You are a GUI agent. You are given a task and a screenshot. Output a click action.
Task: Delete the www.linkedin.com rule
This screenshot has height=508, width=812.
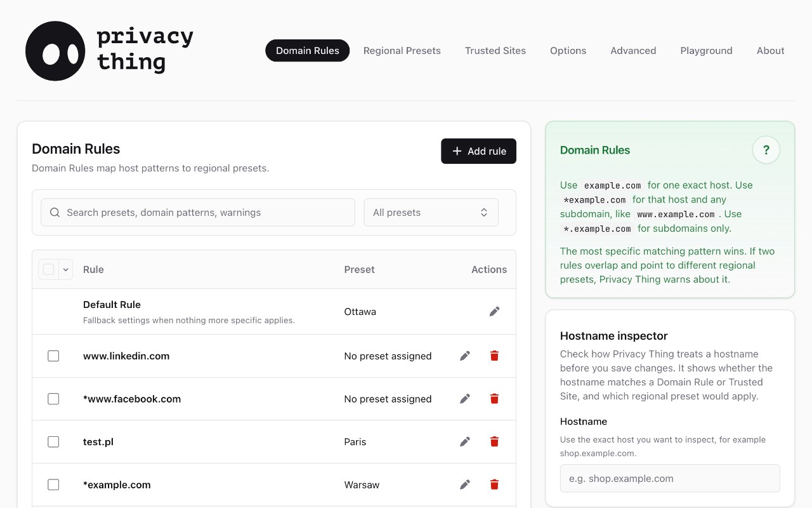tap(494, 356)
